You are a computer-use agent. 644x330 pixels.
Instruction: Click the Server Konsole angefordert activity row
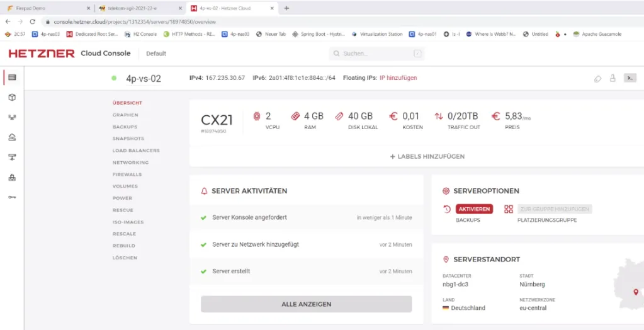(307, 217)
